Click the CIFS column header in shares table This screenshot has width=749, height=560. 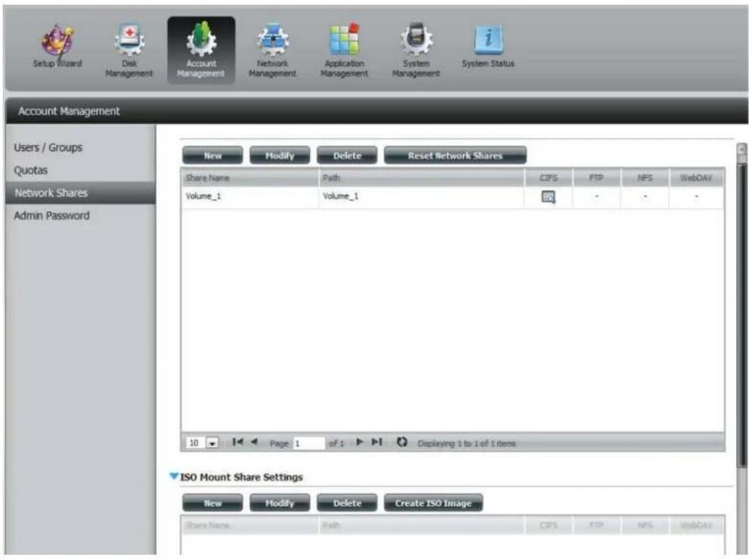click(548, 177)
